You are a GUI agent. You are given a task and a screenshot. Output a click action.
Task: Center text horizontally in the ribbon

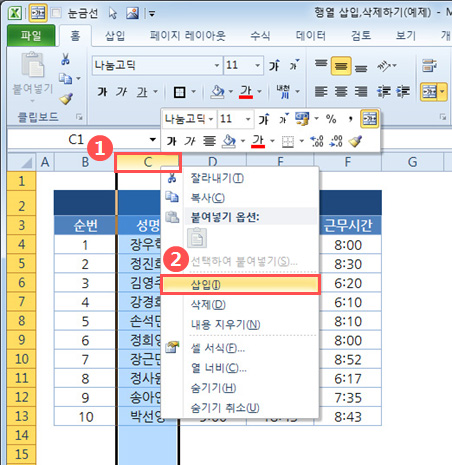point(341,91)
